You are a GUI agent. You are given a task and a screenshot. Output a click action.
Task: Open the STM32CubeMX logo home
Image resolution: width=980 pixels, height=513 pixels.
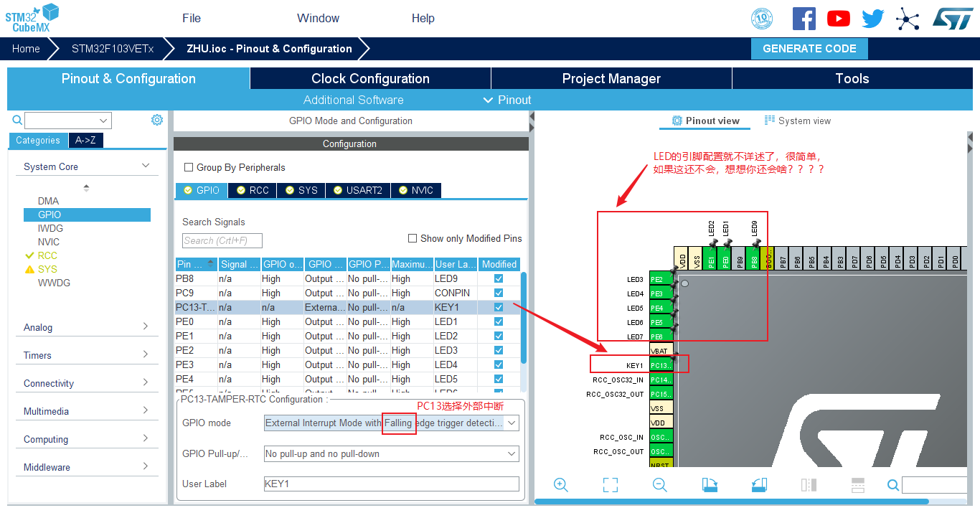pos(32,18)
